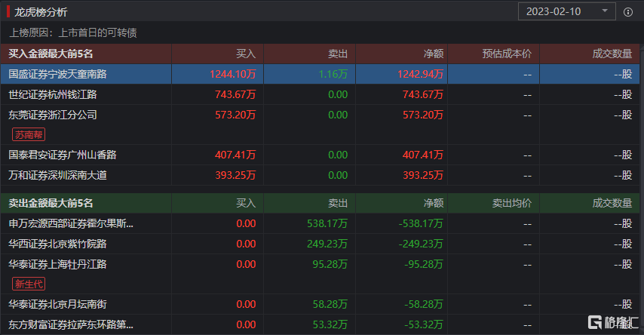Screen dimensions: 644x335
Task: Select the 国盛证券宁波天童南路 row
Action: pos(320,74)
